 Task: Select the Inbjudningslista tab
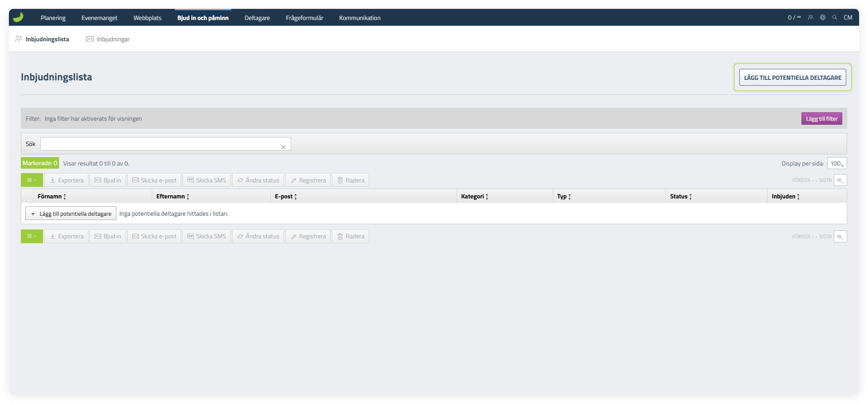[42, 39]
